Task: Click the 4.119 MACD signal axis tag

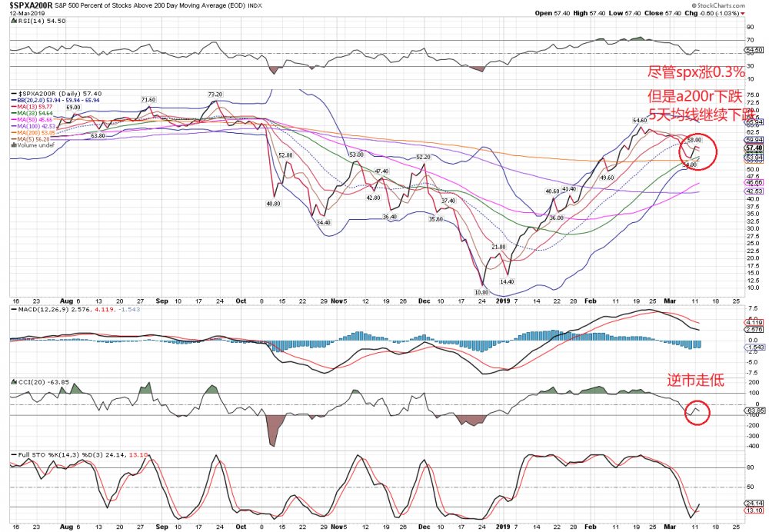Action: [754, 322]
